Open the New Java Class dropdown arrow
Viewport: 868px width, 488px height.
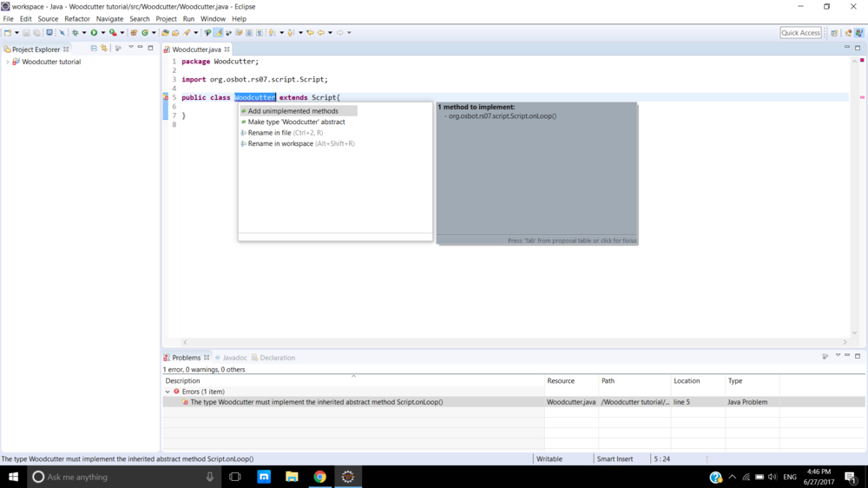pyautogui.click(x=154, y=33)
